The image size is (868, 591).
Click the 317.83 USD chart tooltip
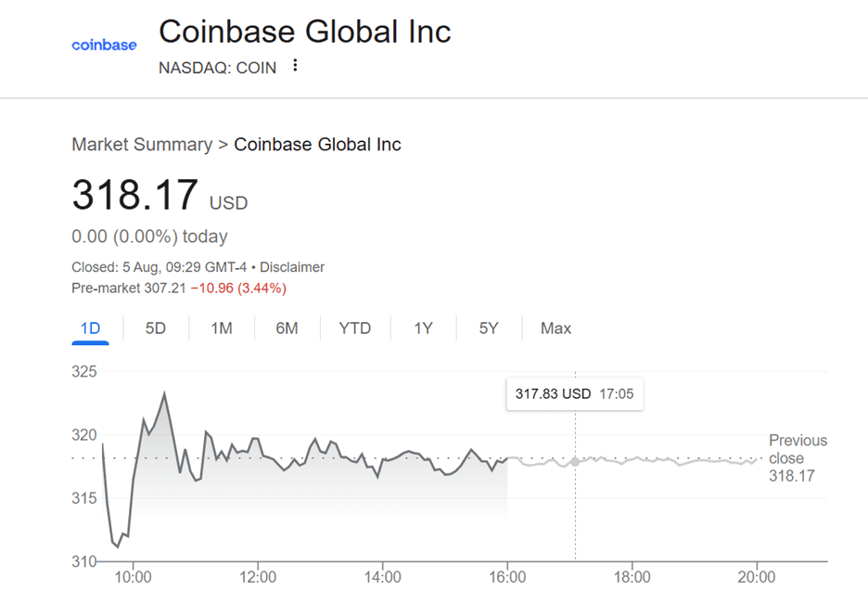pos(574,393)
